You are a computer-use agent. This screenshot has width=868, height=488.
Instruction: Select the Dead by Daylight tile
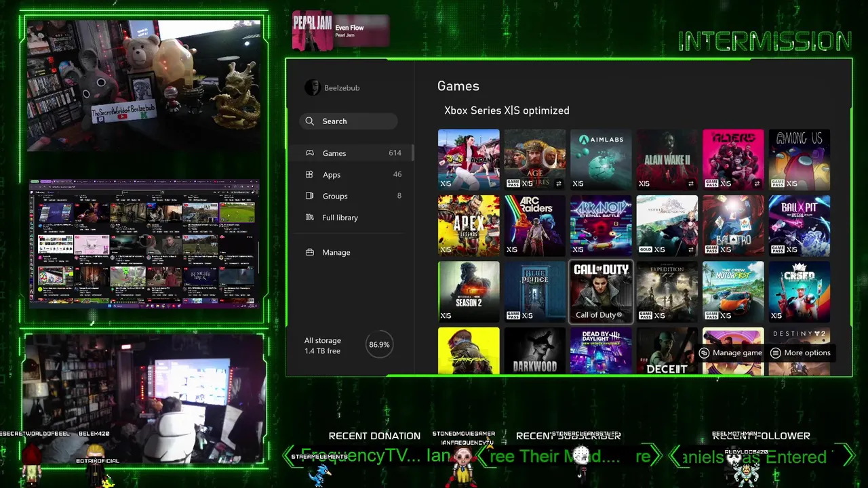[601, 350]
